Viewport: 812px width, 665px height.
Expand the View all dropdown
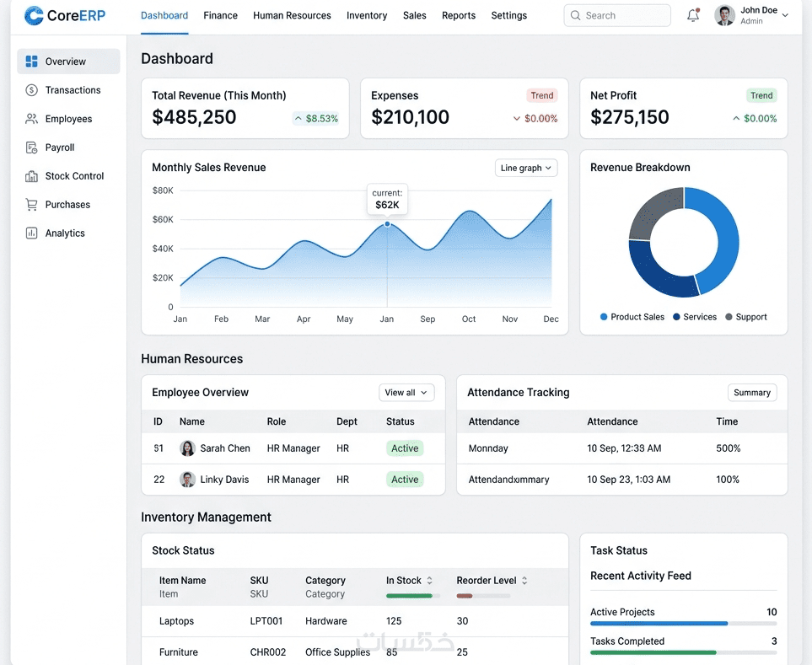(406, 393)
